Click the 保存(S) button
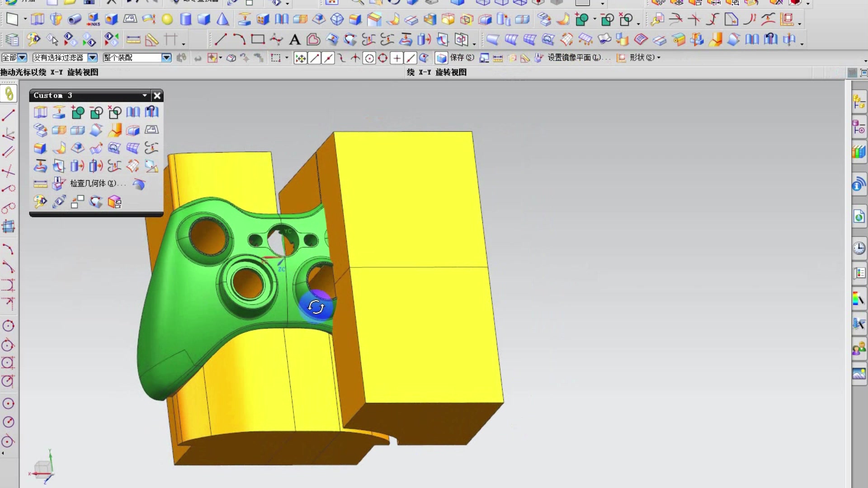868x488 pixels. click(x=461, y=58)
